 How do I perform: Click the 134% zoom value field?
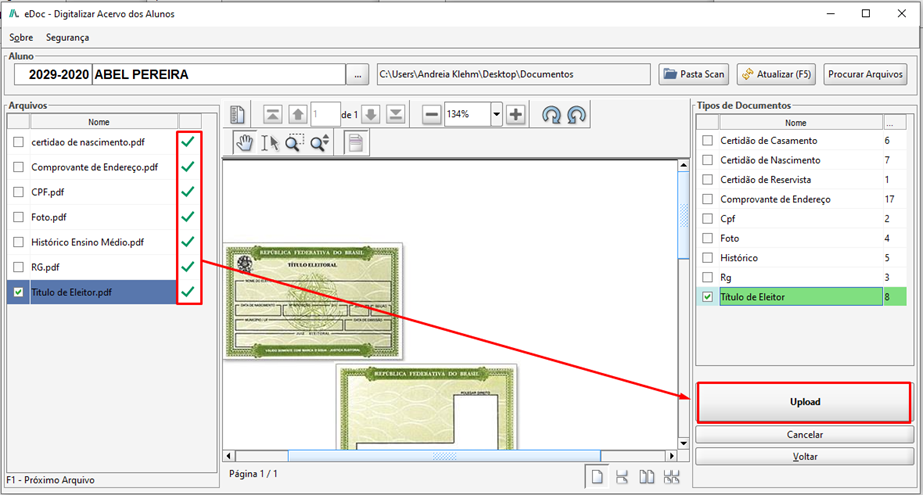coord(468,114)
